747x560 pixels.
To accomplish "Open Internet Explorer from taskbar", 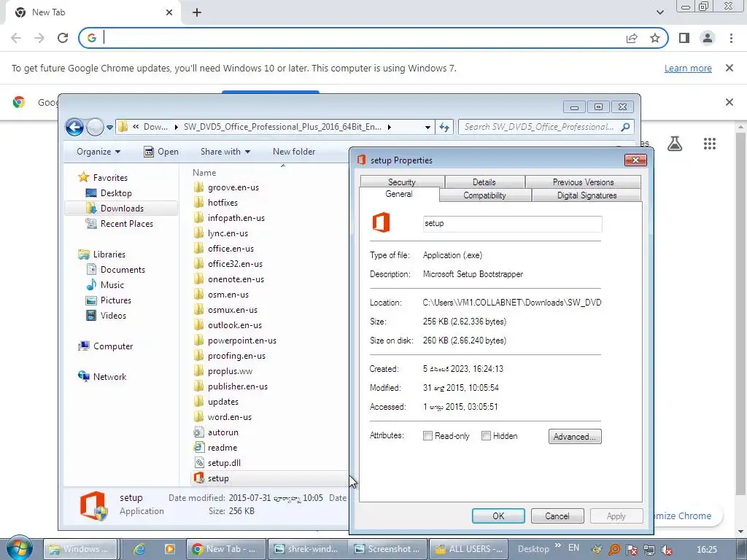I will click(x=139, y=549).
